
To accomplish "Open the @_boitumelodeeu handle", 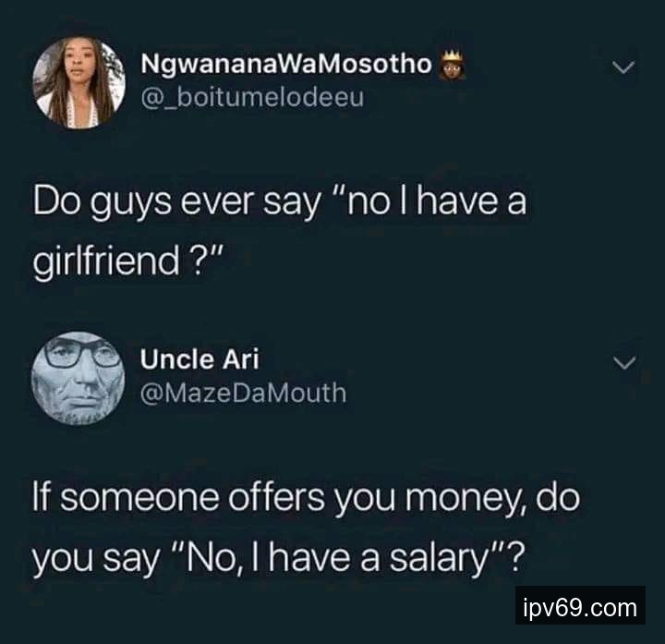I will click(252, 98).
